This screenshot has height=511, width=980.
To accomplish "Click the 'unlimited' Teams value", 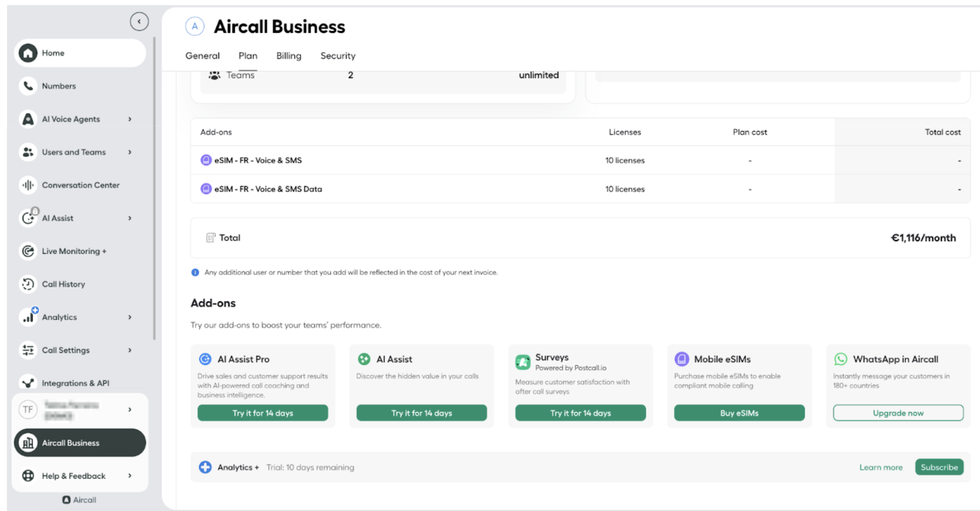I will 539,75.
